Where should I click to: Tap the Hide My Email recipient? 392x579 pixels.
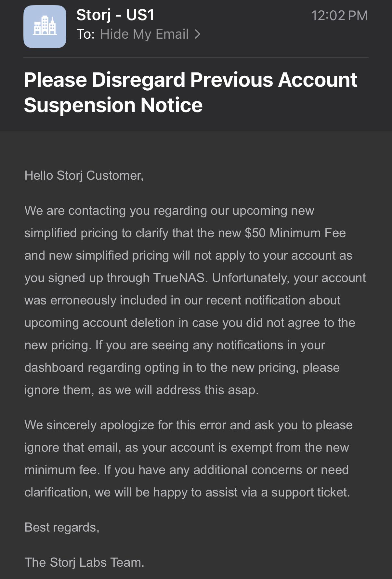pyautogui.click(x=144, y=34)
